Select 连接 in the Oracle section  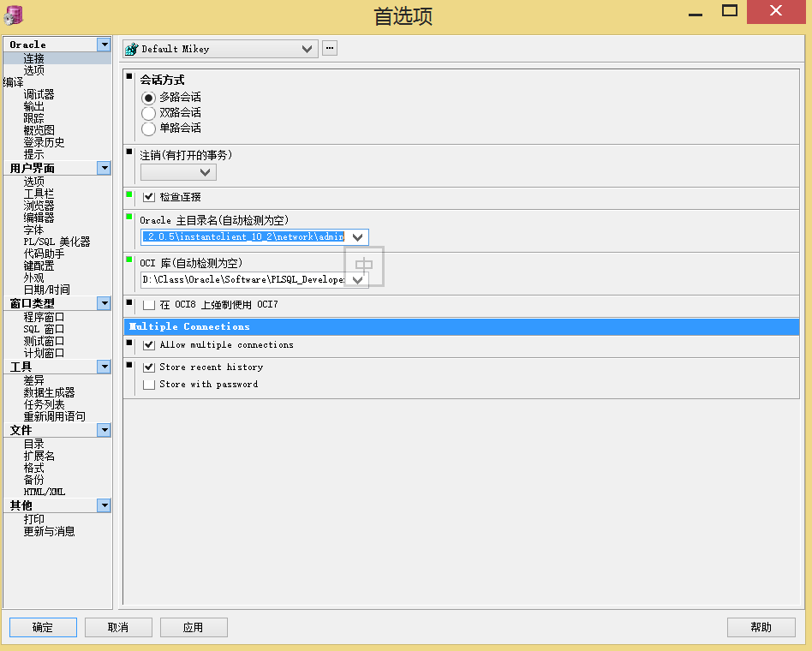33,58
